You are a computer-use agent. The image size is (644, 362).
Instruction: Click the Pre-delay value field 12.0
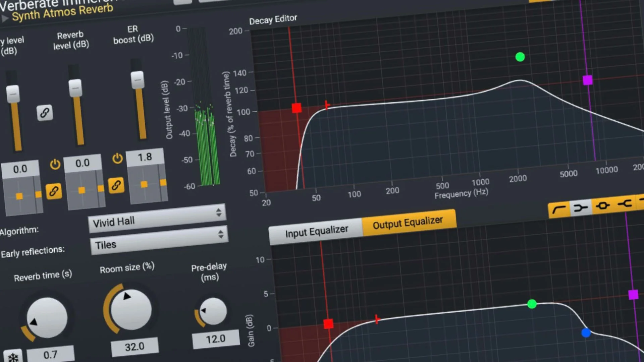point(215,339)
